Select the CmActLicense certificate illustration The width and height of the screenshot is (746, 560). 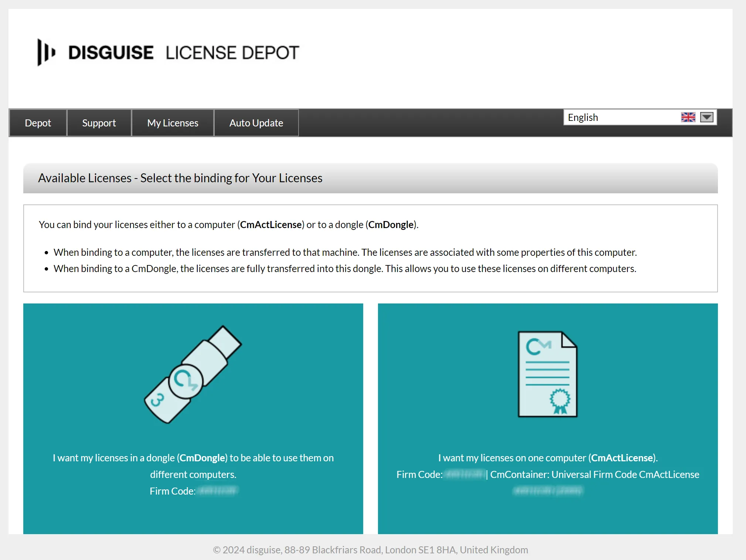point(547,373)
